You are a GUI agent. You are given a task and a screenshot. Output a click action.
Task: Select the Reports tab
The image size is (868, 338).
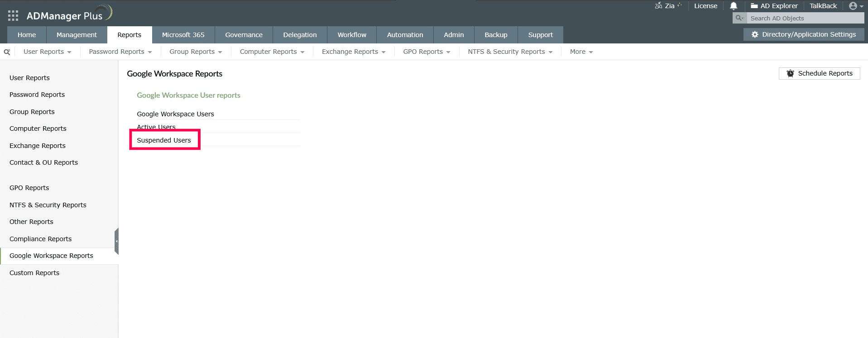click(129, 35)
